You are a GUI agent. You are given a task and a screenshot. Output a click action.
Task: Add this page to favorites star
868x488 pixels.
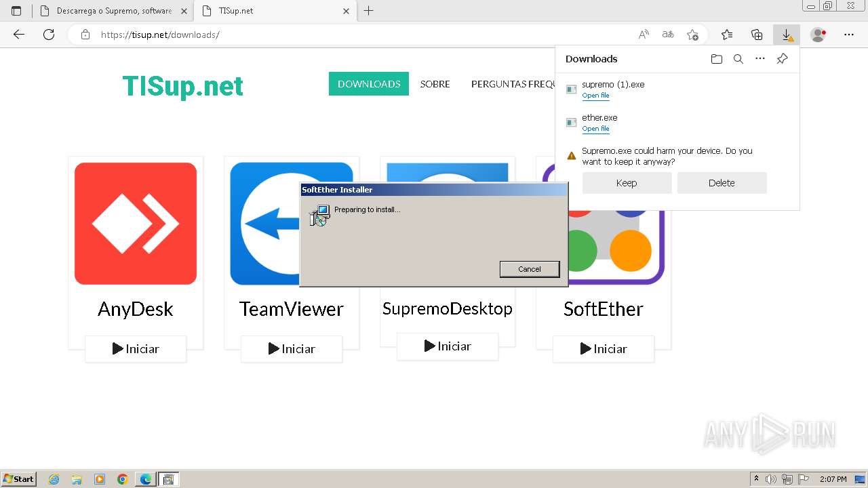coord(692,35)
